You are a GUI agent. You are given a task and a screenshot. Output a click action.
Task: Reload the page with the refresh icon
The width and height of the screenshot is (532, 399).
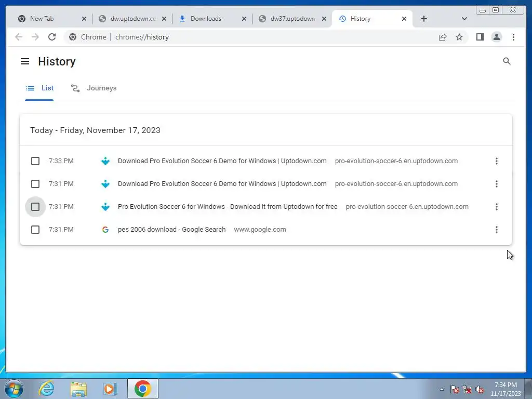tap(51, 37)
